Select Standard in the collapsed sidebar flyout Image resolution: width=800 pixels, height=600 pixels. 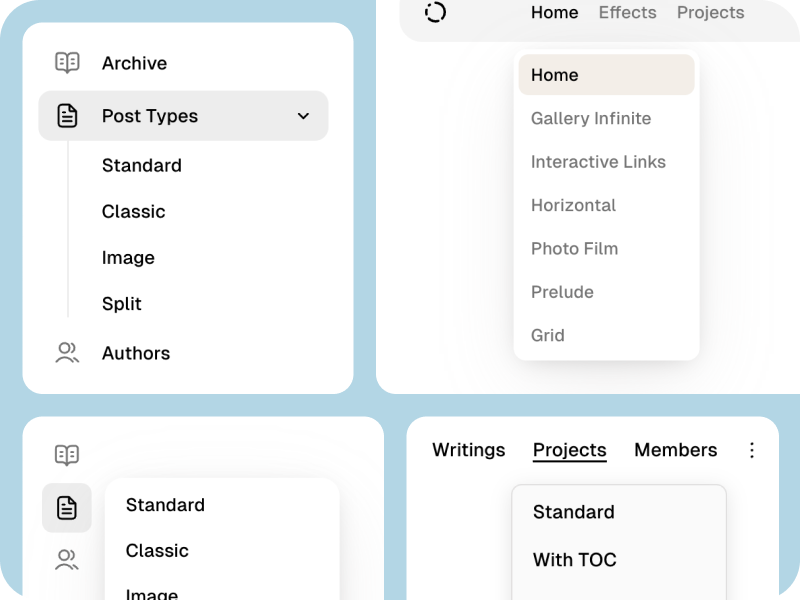coord(165,505)
